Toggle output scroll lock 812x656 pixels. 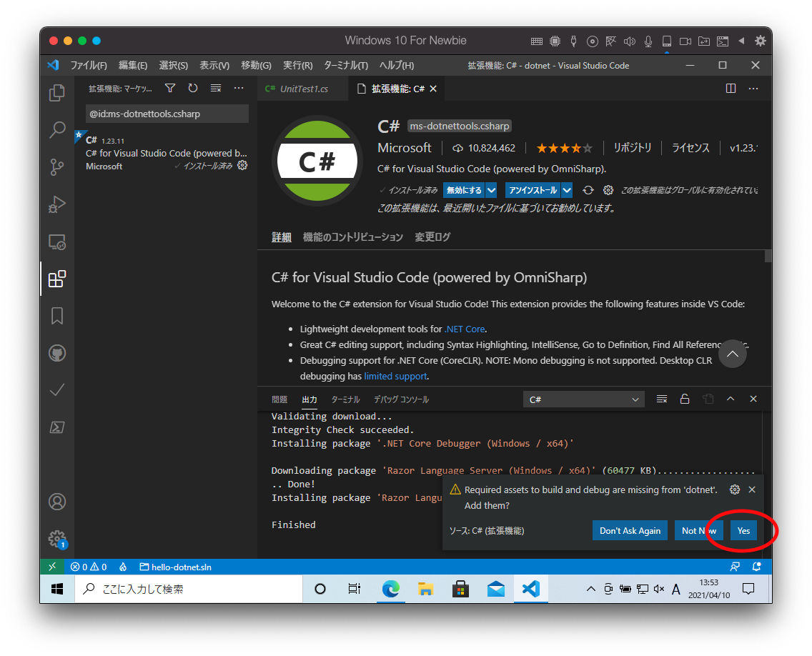coord(685,399)
